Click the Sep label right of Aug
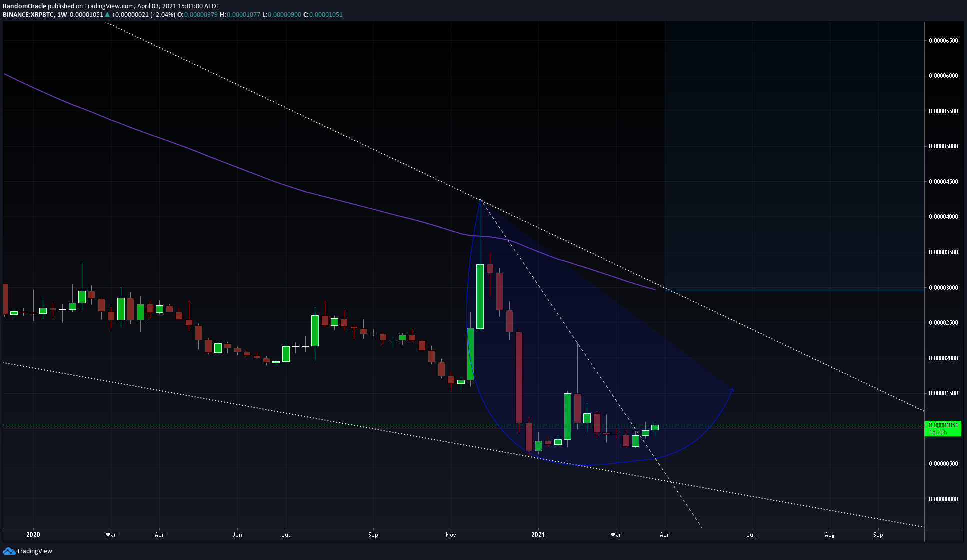 [878, 535]
